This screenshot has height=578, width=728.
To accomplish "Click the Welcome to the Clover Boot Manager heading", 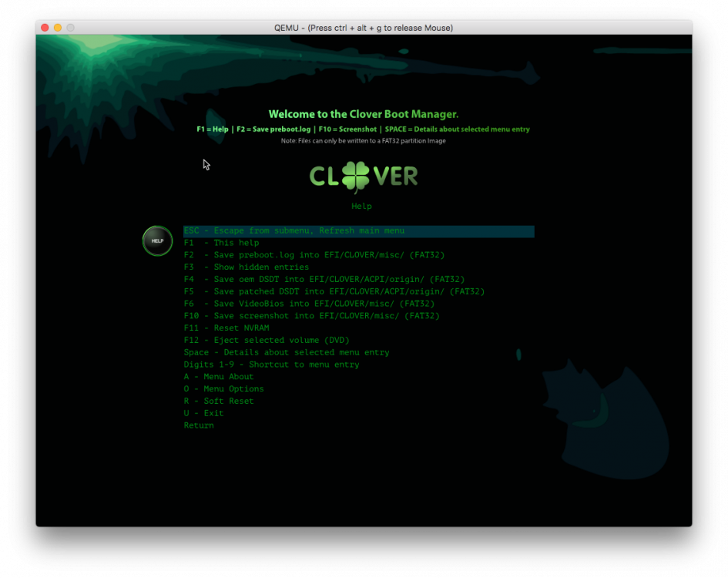I will 364,114.
